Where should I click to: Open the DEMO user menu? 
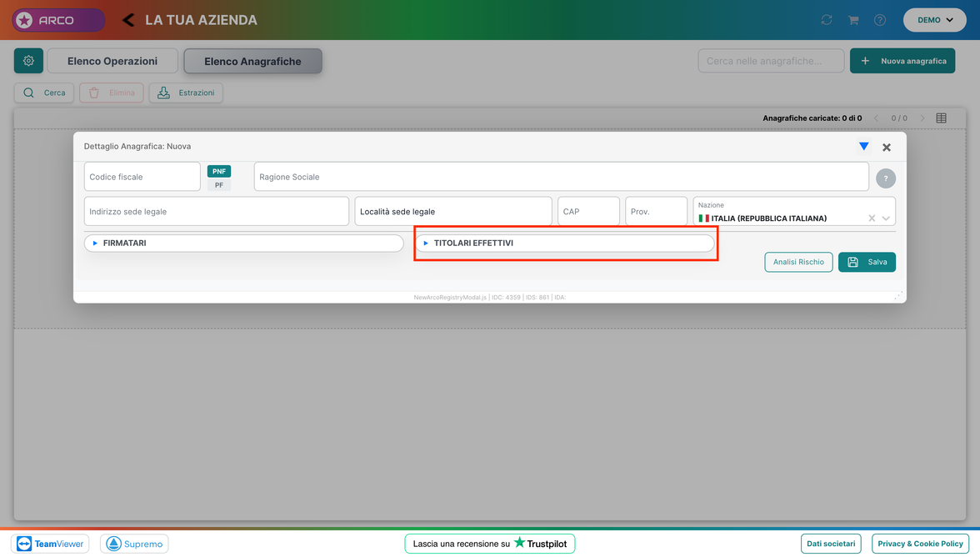[x=935, y=20]
